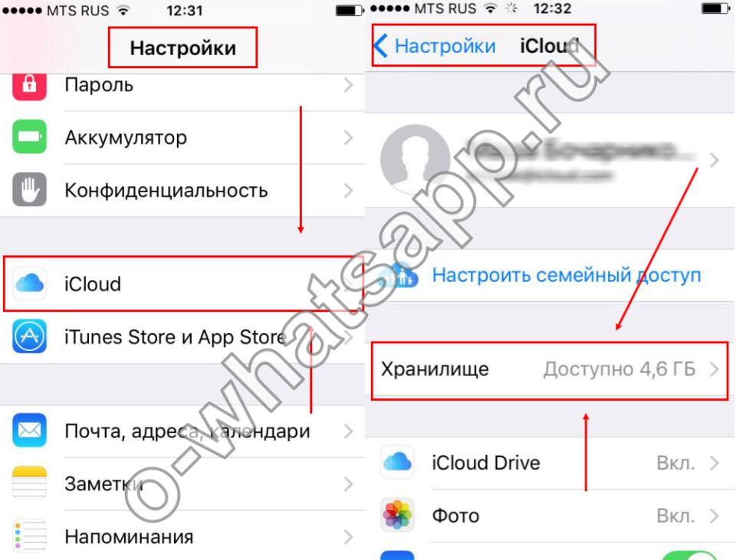Expand the chevron next to Фото Вкл.
The height and width of the screenshot is (560, 736).
click(715, 516)
